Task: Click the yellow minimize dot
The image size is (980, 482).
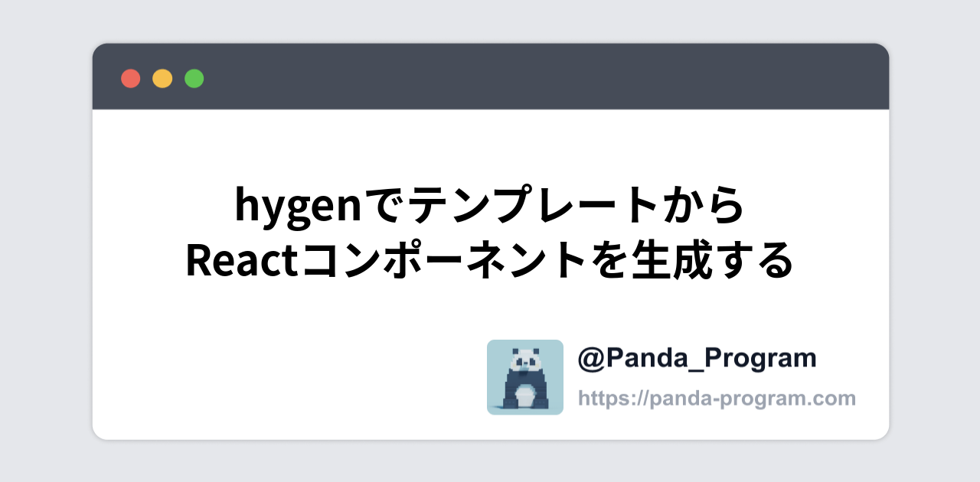Action: 162,78
